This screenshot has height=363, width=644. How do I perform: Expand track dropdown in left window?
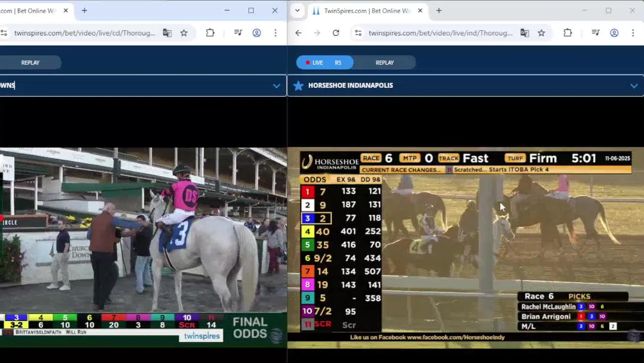(276, 86)
